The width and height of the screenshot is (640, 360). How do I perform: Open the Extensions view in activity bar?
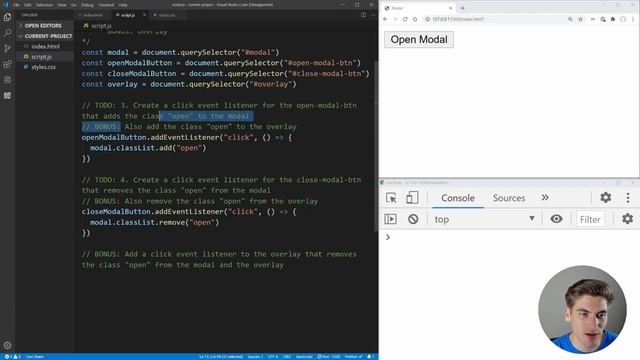click(7, 64)
